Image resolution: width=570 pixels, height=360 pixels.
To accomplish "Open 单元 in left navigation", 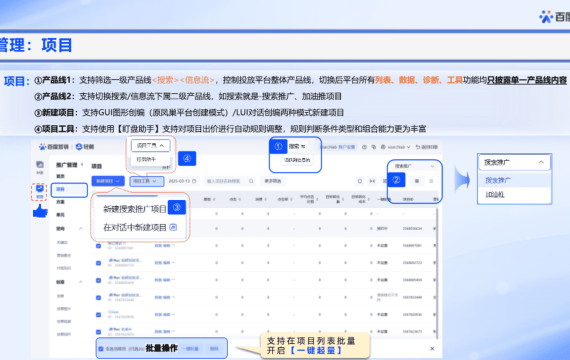I will pos(60,215).
